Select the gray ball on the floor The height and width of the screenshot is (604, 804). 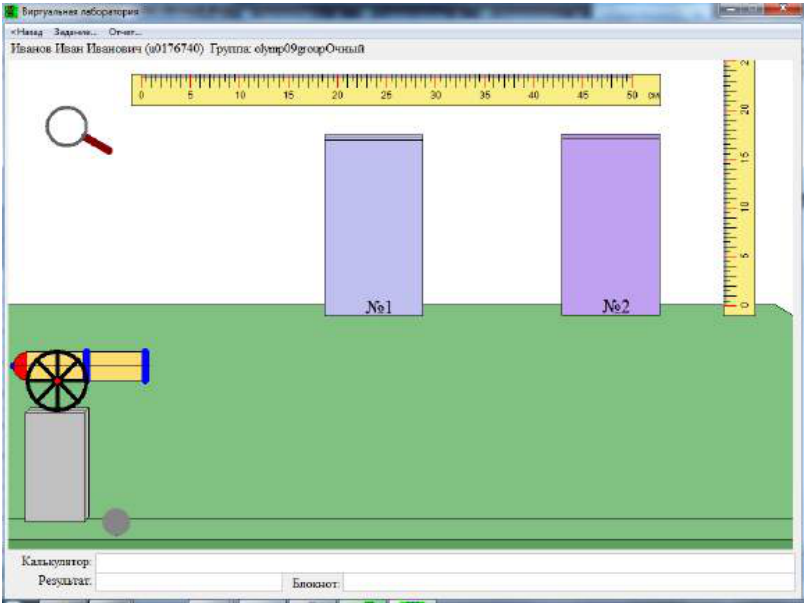116,522
